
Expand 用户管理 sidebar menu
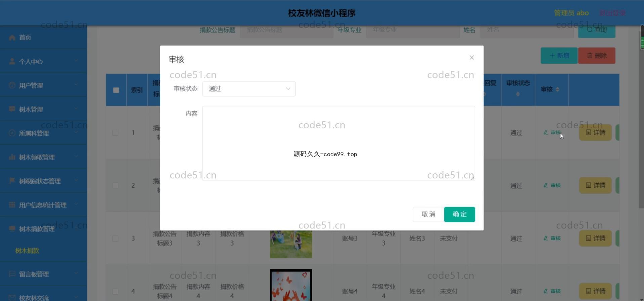point(43,85)
